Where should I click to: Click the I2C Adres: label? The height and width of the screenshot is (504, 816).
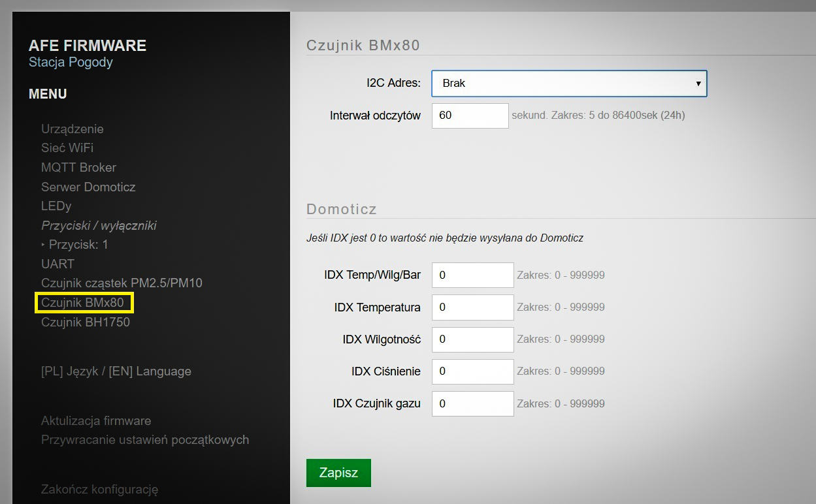point(393,83)
